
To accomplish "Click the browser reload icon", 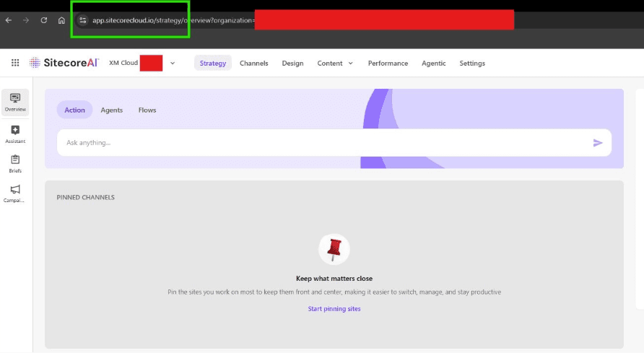I will coord(44,20).
